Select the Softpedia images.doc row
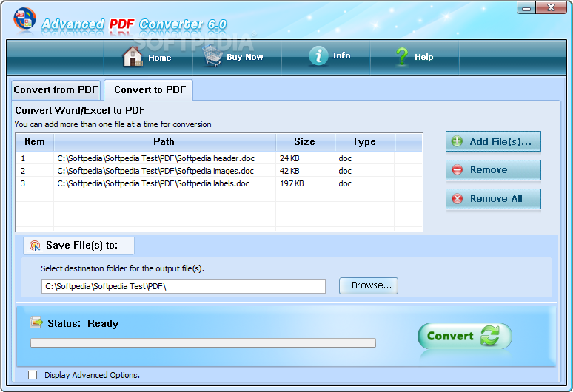The image size is (573, 392). 219,171
